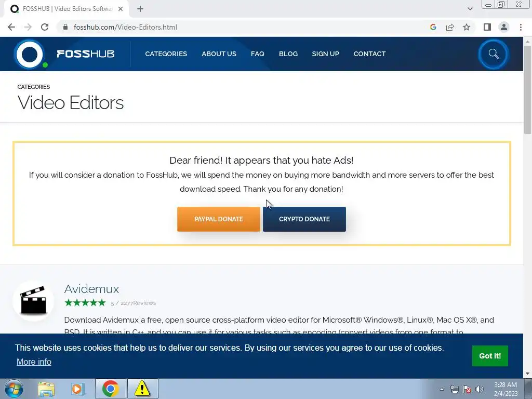Click the 2277Reviews text
Viewport: 532px width, 399px height.
pyautogui.click(x=138, y=303)
